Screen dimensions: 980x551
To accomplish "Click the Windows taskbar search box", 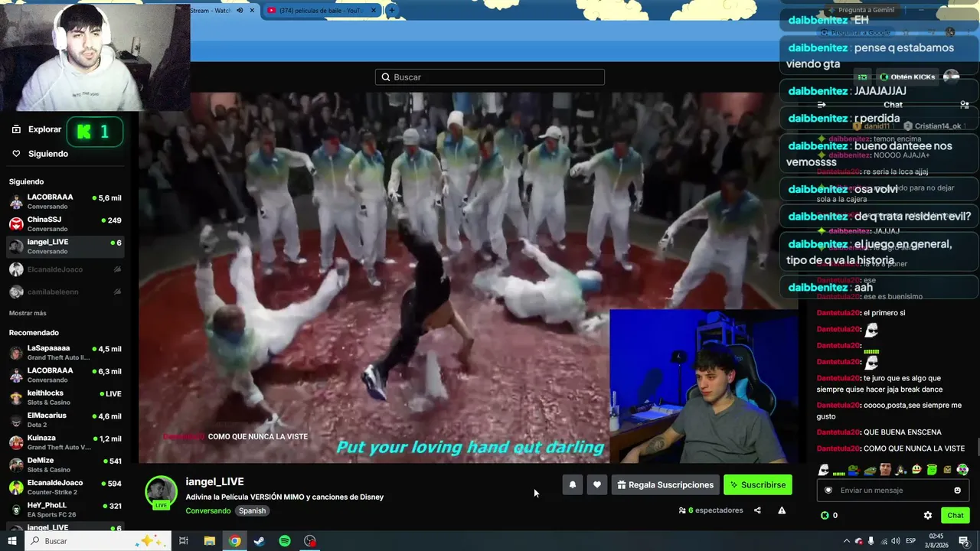I will [97, 541].
